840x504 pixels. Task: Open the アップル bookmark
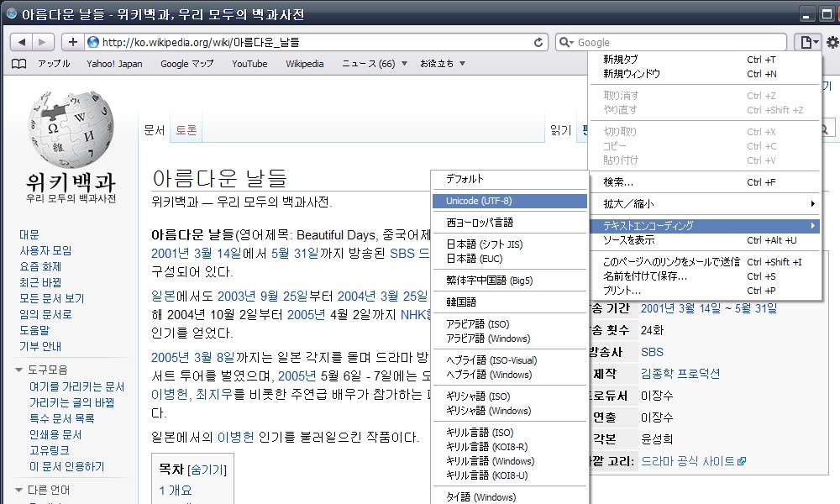point(54,64)
